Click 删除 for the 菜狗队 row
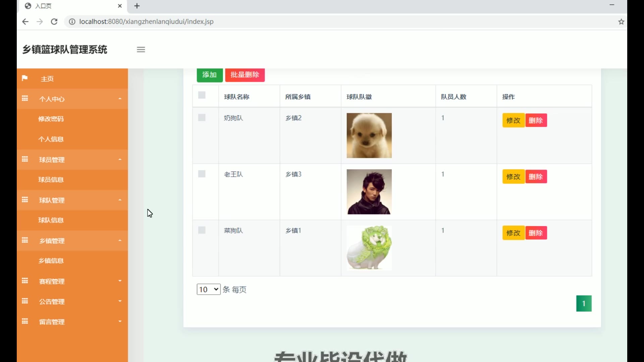This screenshot has height=362, width=644. pyautogui.click(x=536, y=233)
